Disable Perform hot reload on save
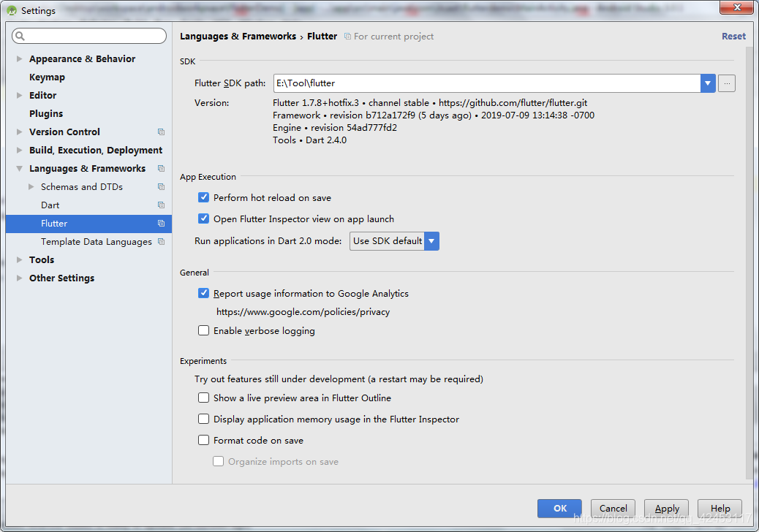This screenshot has width=759, height=532. [204, 198]
